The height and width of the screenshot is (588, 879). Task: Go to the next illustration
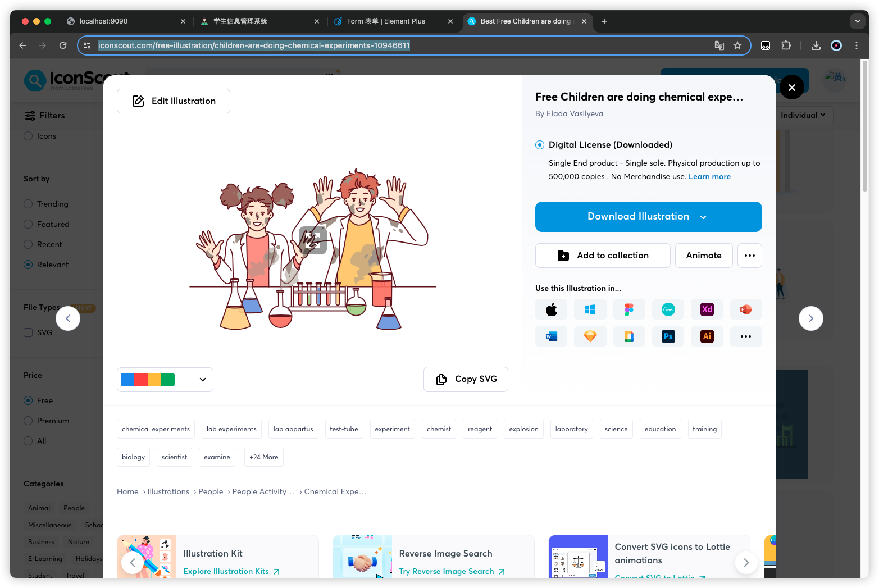tap(811, 318)
